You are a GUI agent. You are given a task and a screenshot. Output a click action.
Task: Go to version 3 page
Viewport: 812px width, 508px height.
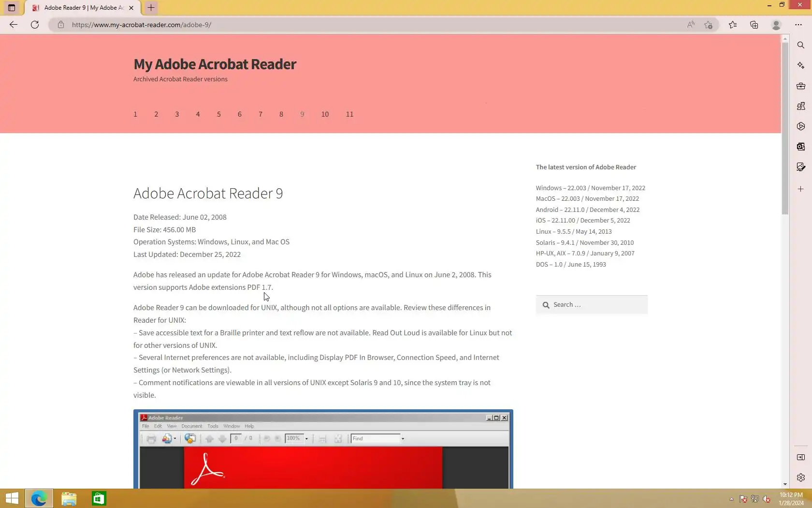pos(177,114)
